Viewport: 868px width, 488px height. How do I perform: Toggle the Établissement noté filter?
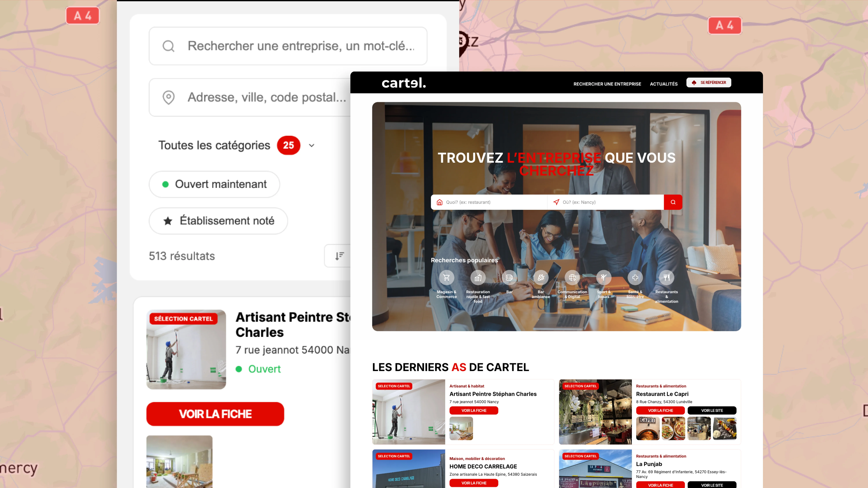click(x=218, y=221)
